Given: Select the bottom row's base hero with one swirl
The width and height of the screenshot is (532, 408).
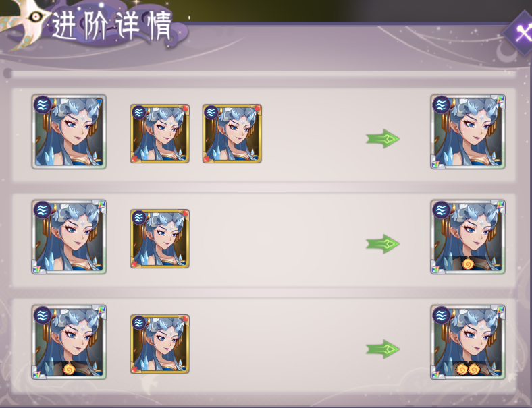Looking at the screenshot, I should pos(69,342).
